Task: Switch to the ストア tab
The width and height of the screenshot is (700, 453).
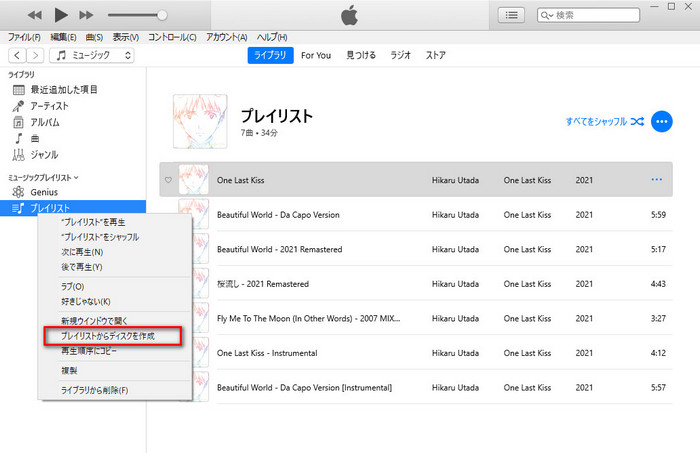Action: [436, 55]
